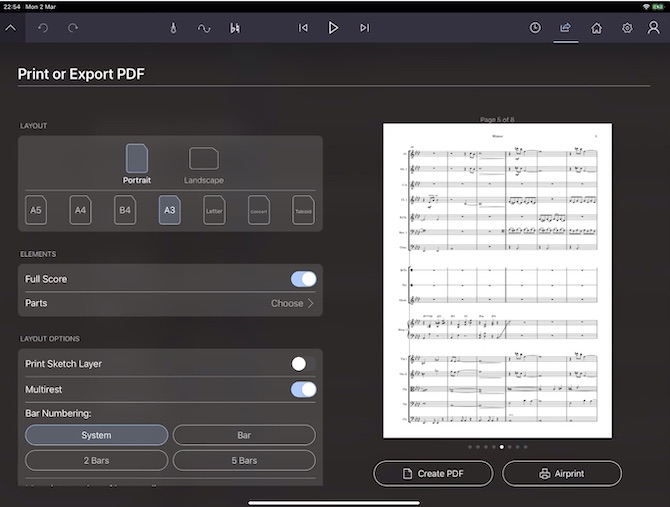The height and width of the screenshot is (507, 670).
Task: Click the score page preview thumbnail
Action: [x=497, y=281]
